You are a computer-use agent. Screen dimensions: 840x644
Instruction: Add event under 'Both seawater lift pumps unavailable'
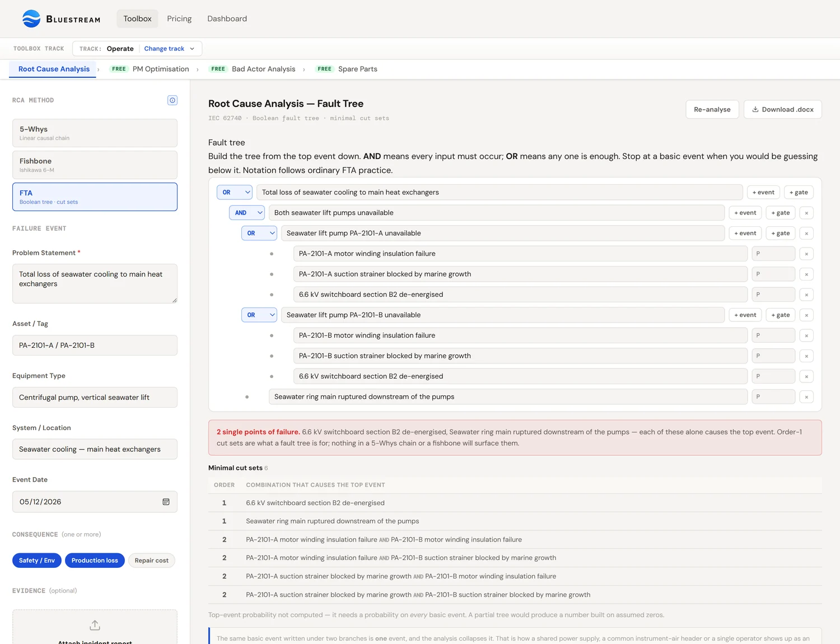745,213
